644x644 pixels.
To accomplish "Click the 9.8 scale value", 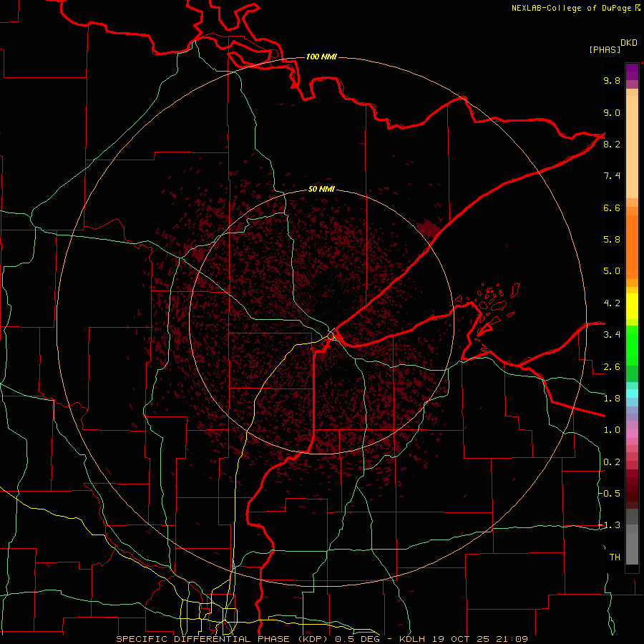I will coord(612,80).
